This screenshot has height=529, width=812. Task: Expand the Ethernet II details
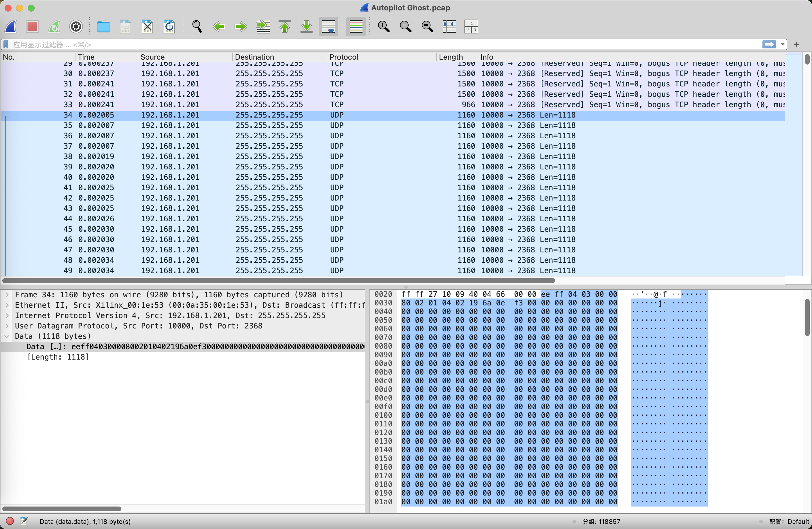pyautogui.click(x=7, y=305)
